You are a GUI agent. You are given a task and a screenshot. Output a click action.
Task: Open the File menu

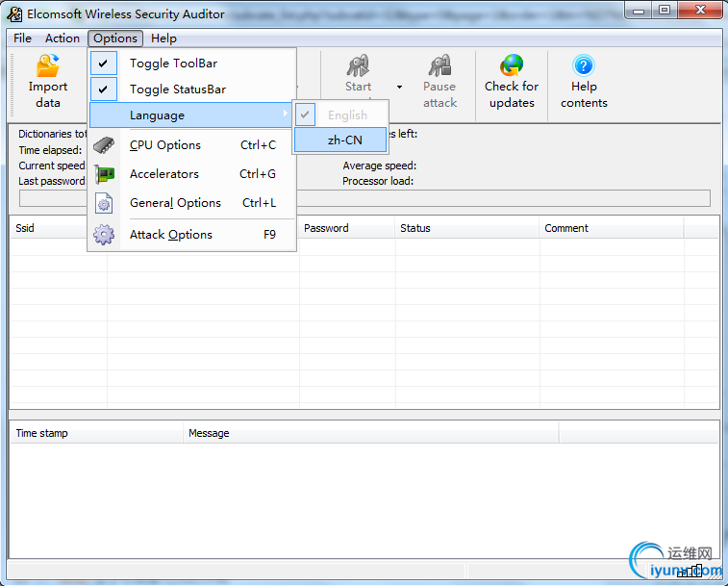(22, 38)
